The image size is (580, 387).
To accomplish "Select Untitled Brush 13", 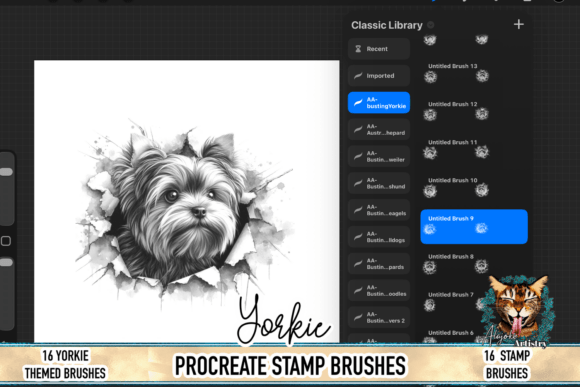I will pos(474,73).
